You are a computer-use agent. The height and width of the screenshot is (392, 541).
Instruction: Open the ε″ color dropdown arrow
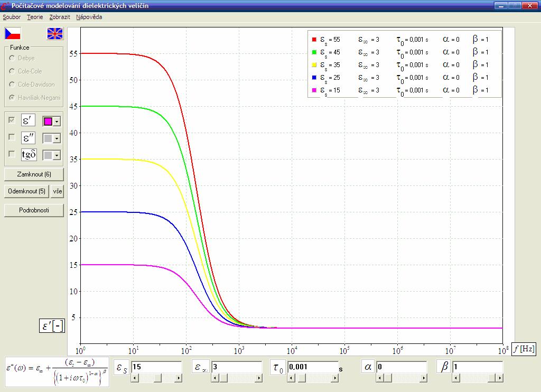[57, 138]
